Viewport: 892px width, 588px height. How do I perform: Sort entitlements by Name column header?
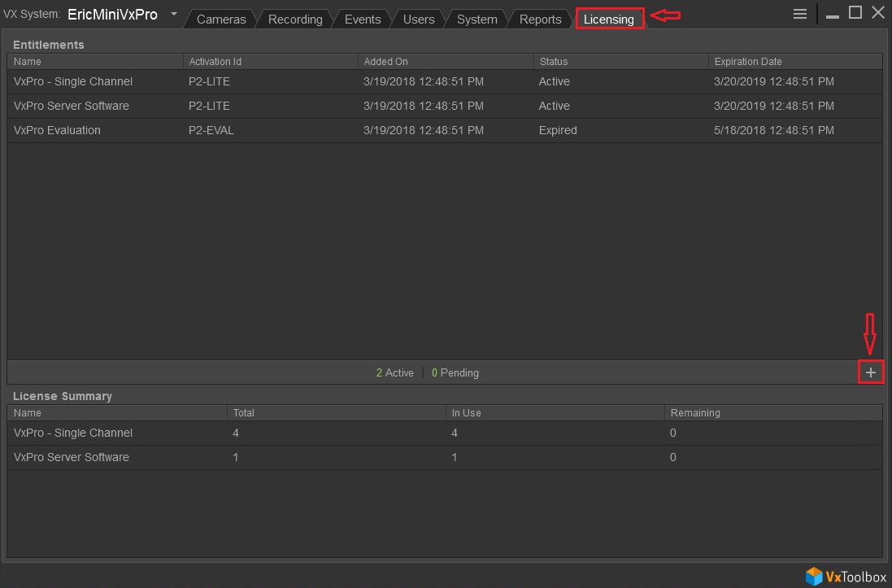pos(95,62)
